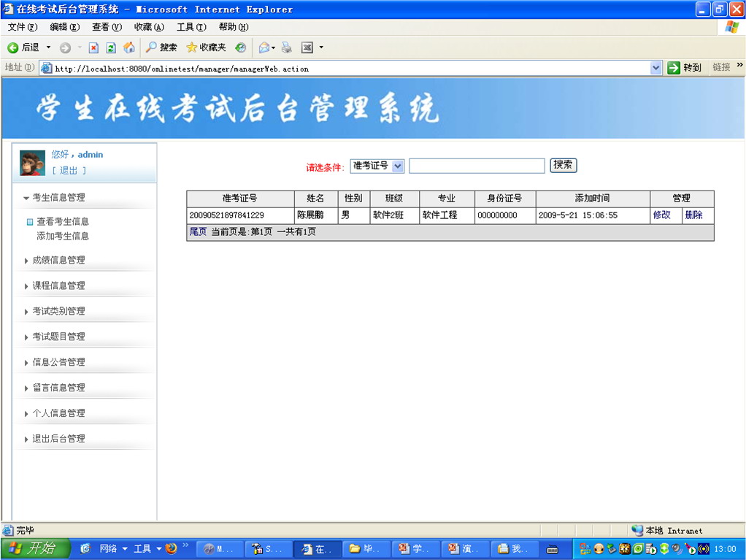
Task: Open the address bar URL dropdown arrow
Action: coord(655,68)
